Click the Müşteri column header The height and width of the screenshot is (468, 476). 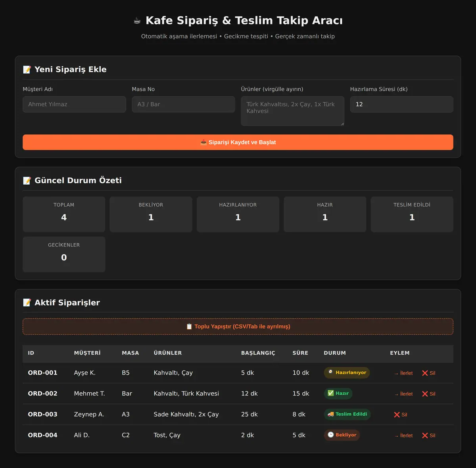pyautogui.click(x=87, y=353)
